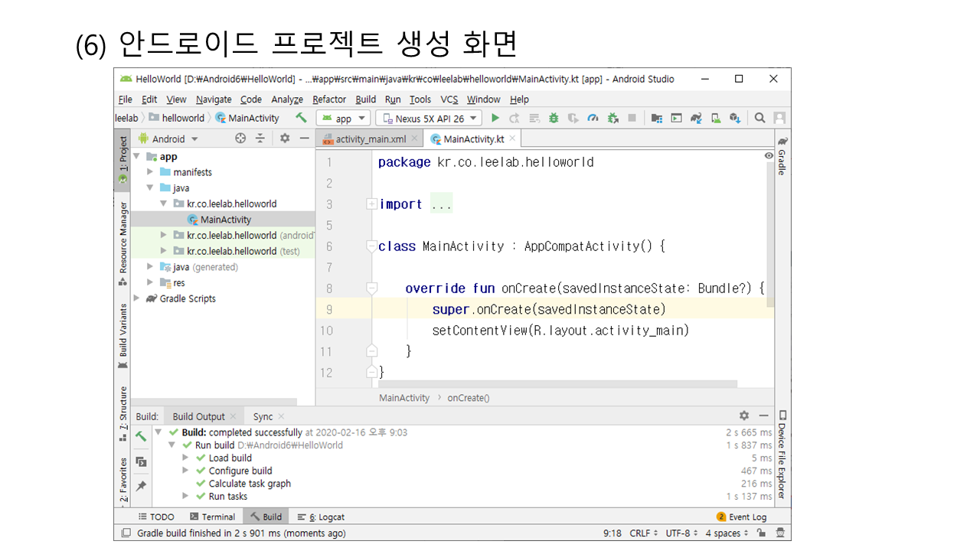Open the Terminal tool window button
The width and height of the screenshot is (980, 551).
(213, 517)
